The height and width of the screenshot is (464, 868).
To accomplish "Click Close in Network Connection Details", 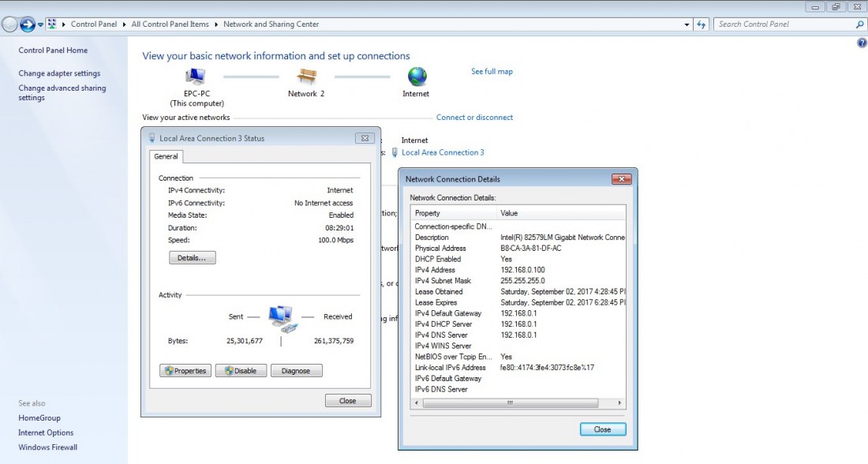I will click(603, 429).
